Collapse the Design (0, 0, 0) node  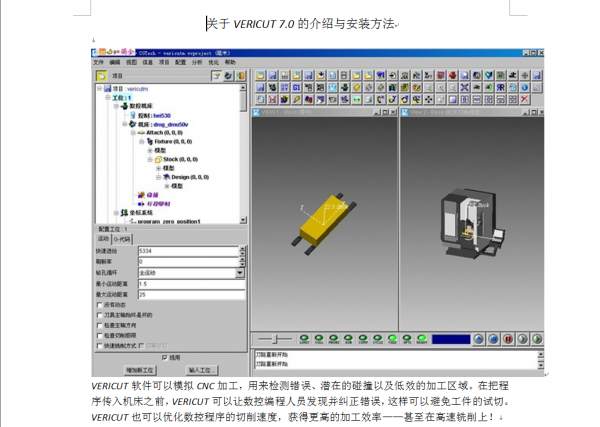[158, 177]
